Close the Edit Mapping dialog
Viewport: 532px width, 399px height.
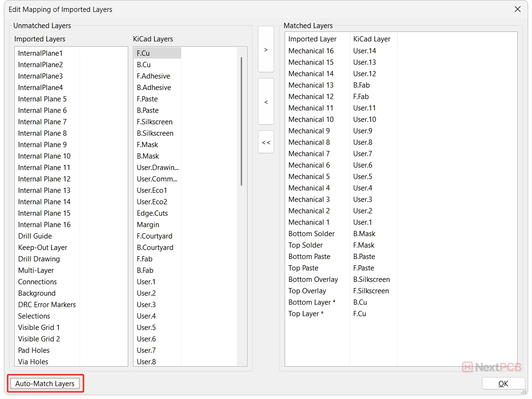(x=518, y=9)
